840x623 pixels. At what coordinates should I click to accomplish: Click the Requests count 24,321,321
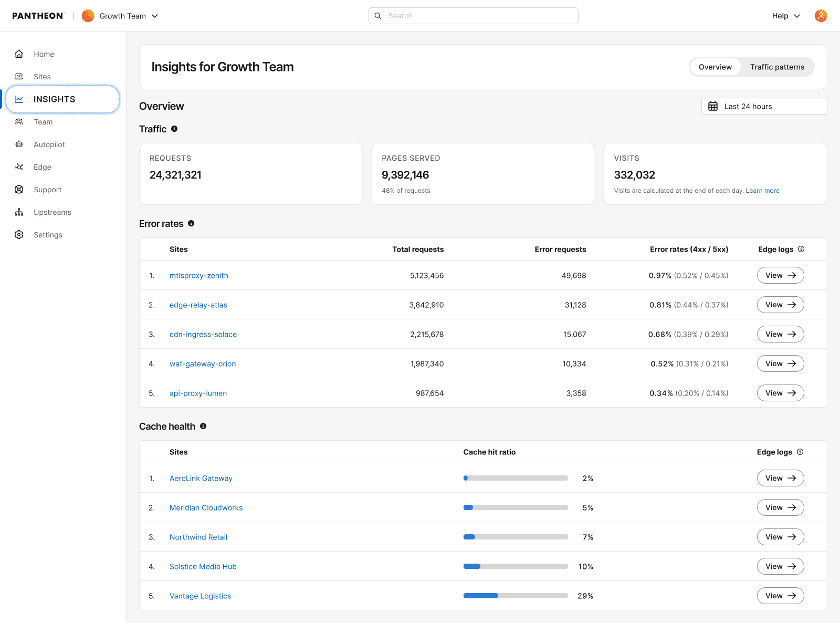click(x=175, y=175)
